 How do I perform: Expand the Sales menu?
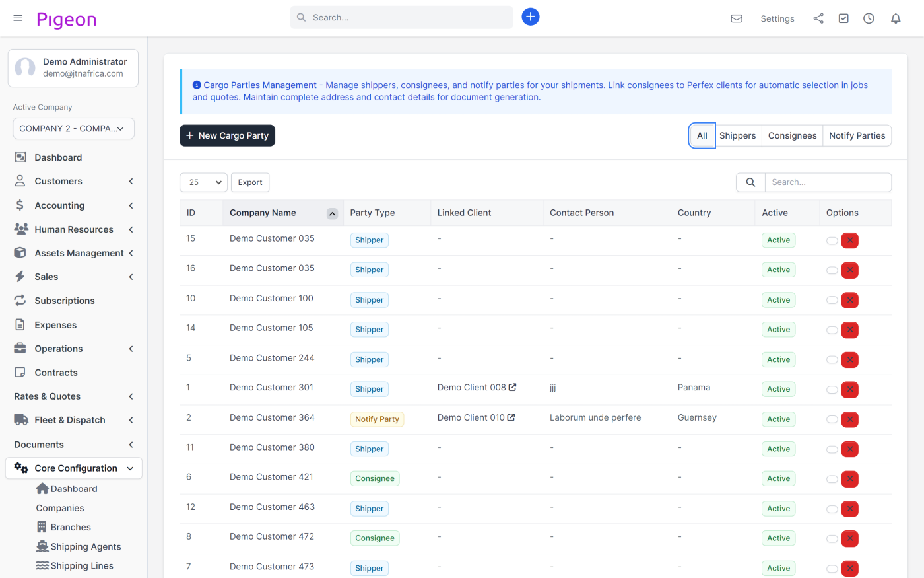[x=73, y=277]
